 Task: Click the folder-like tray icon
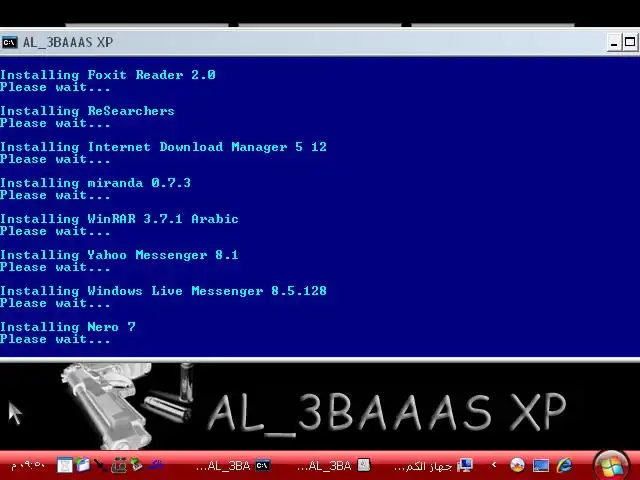(83, 465)
